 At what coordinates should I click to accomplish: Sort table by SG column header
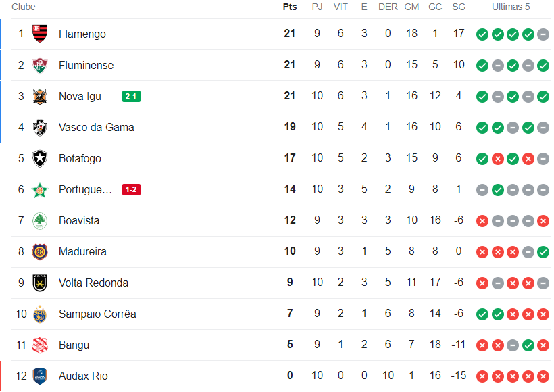(x=459, y=7)
